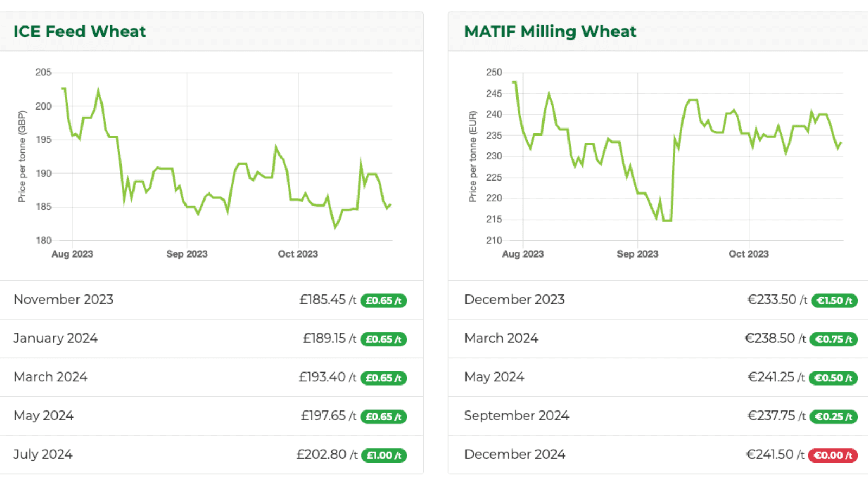Select the January 2024 contract row
The height and width of the screenshot is (488, 868).
55,338
